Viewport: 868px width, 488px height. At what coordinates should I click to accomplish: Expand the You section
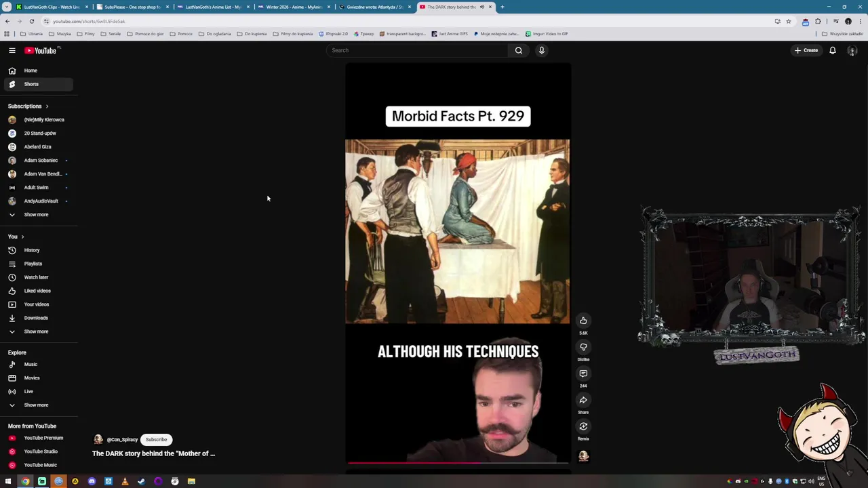(16, 237)
